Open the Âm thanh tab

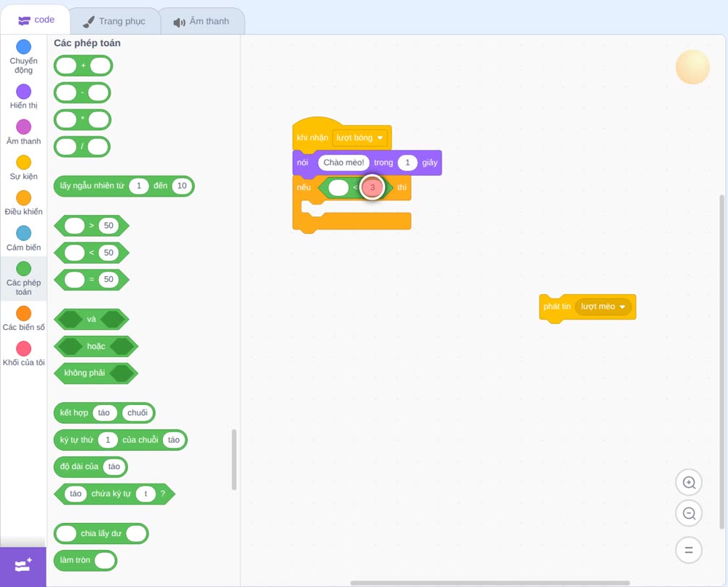(202, 21)
